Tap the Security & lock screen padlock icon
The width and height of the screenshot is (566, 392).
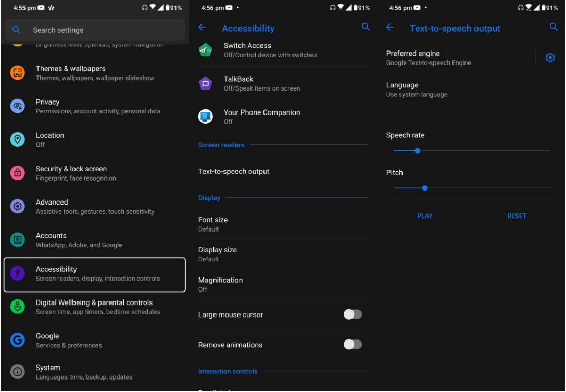tap(17, 173)
